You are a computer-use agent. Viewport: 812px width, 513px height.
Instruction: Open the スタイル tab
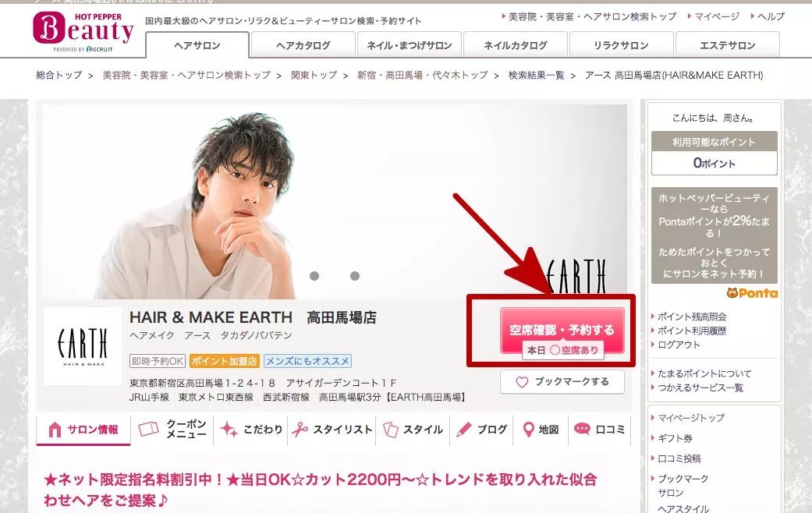(413, 429)
